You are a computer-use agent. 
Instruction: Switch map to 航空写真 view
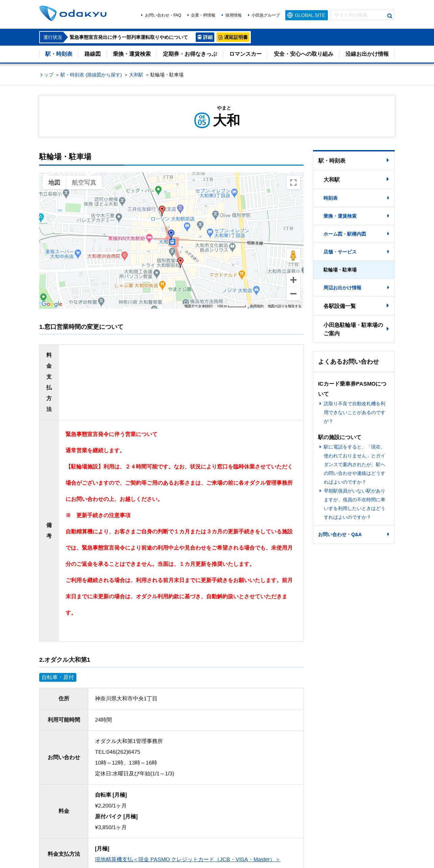[84, 183]
